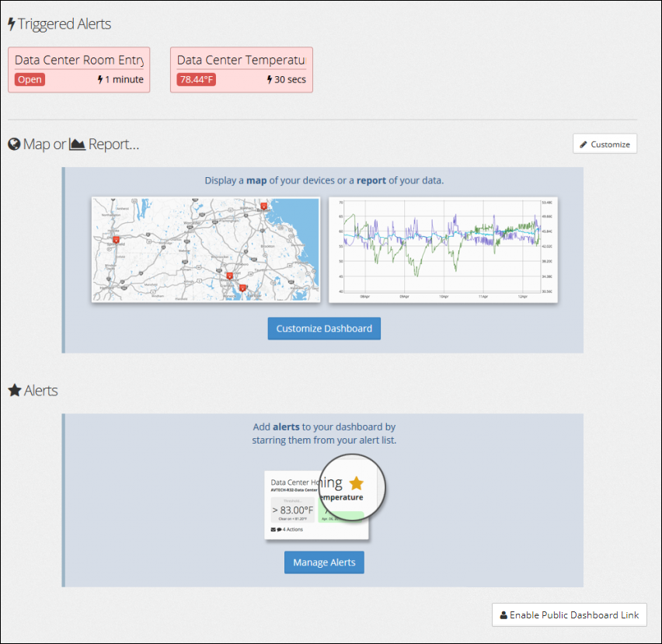The width and height of the screenshot is (662, 644).
Task: Click 'Enable Public Dashboard Link'
Action: (569, 614)
